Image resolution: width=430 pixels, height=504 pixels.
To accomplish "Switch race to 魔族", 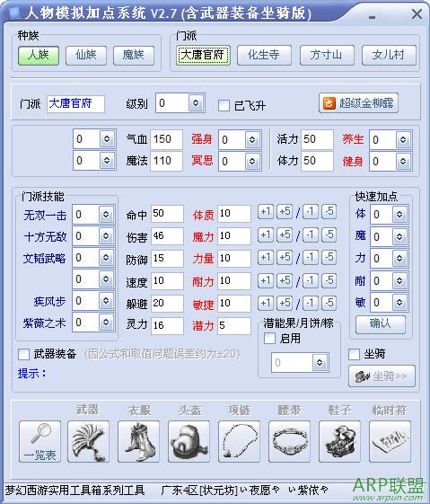I will 134,56.
